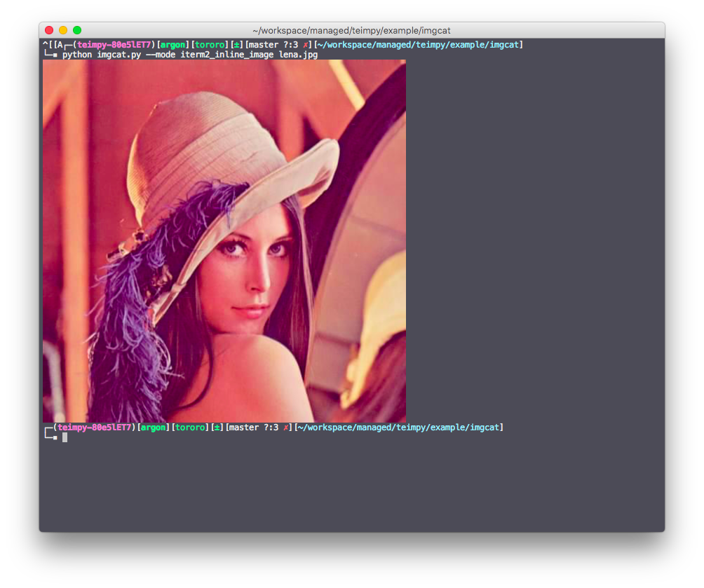The image size is (704, 588).
Task: Click the path in the top prompt
Action: [x=419, y=45]
